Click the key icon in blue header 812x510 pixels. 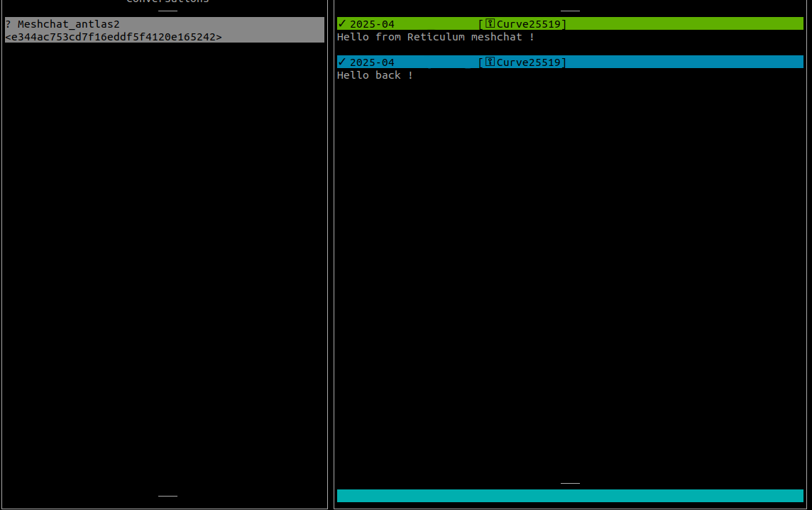pyautogui.click(x=490, y=62)
